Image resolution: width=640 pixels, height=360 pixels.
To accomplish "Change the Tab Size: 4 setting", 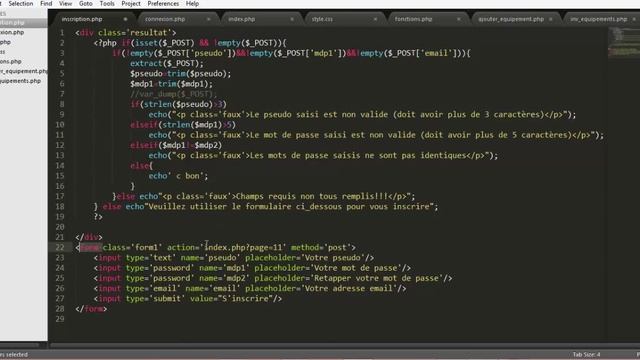I will point(586,355).
